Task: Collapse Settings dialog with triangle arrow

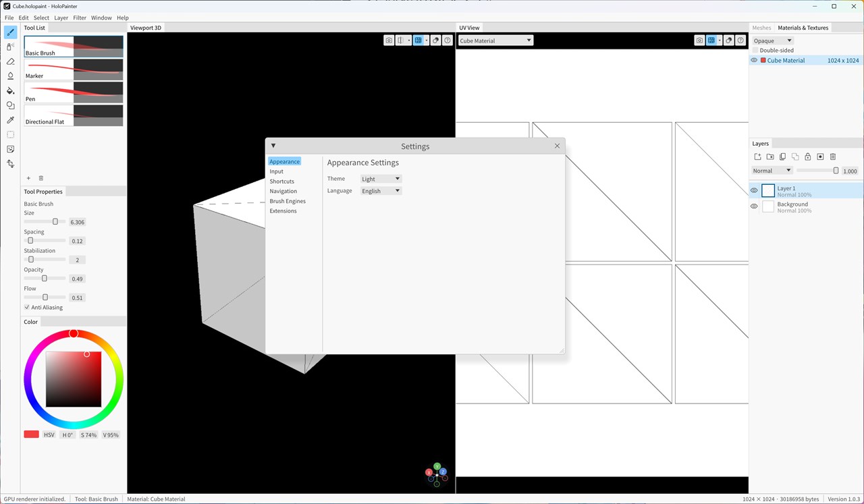Action: (x=273, y=146)
